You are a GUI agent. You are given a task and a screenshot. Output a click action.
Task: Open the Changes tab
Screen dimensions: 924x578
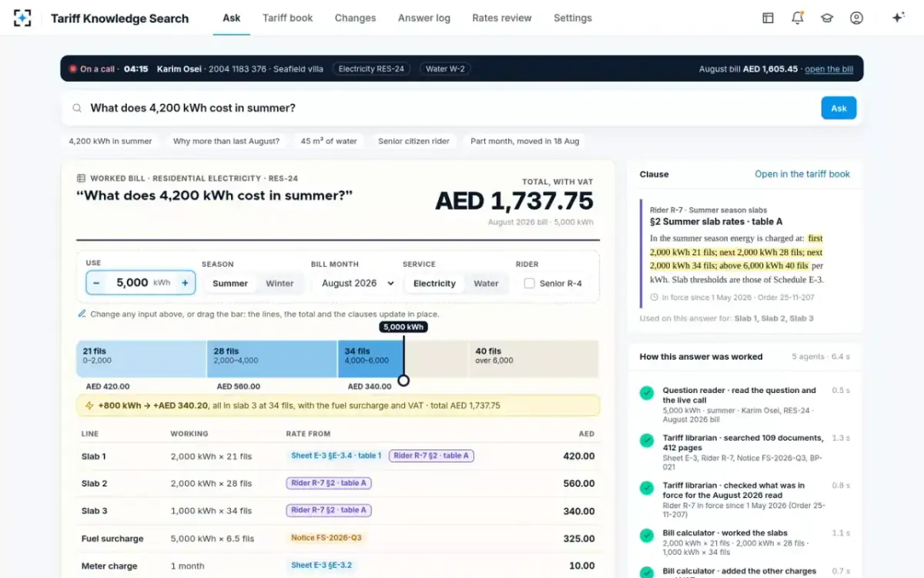356,18
